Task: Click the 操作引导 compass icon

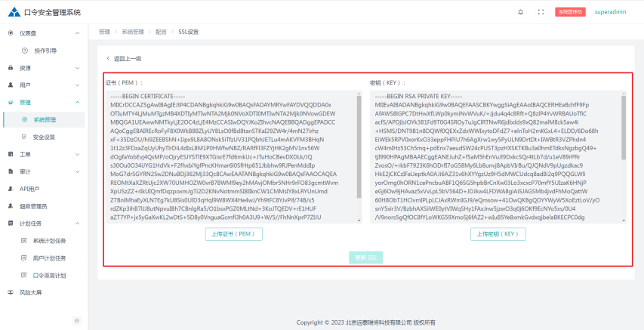Action: (25, 51)
